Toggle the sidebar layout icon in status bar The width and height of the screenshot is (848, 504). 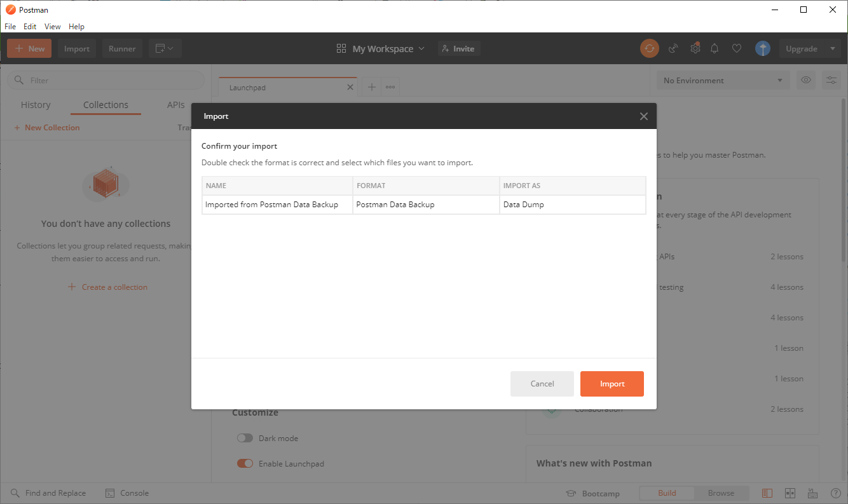(x=767, y=493)
